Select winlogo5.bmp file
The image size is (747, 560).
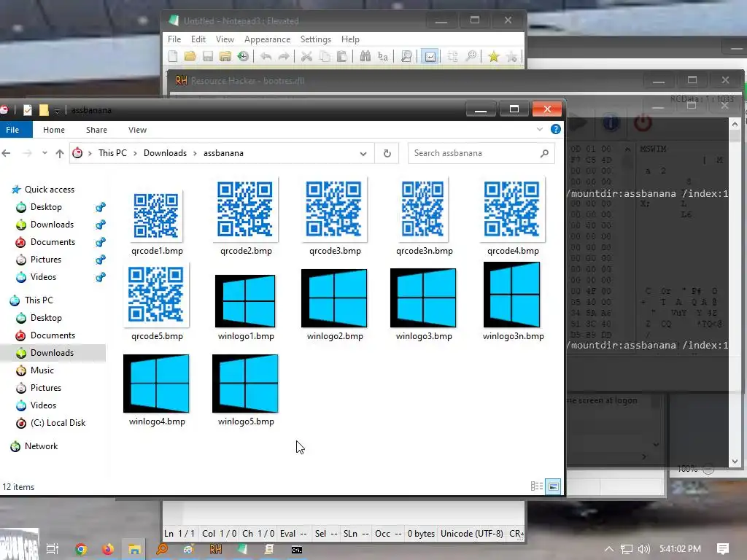click(245, 389)
